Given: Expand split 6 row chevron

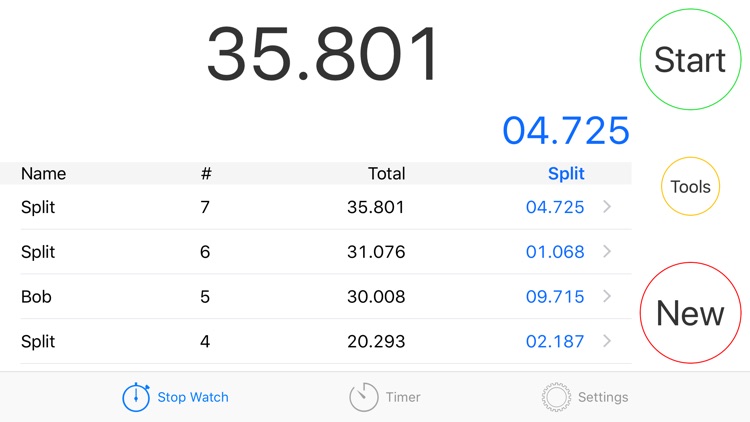Looking at the screenshot, I should 607,252.
